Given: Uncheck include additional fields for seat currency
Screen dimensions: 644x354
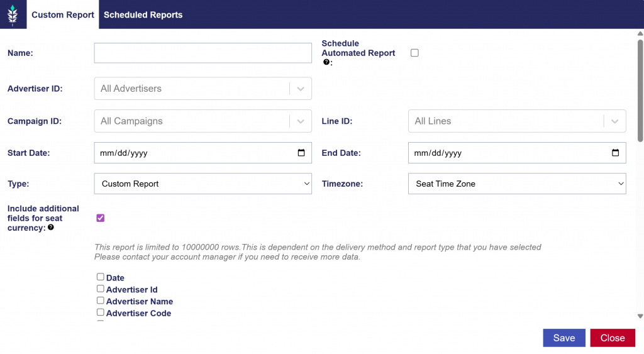Looking at the screenshot, I should [x=101, y=218].
